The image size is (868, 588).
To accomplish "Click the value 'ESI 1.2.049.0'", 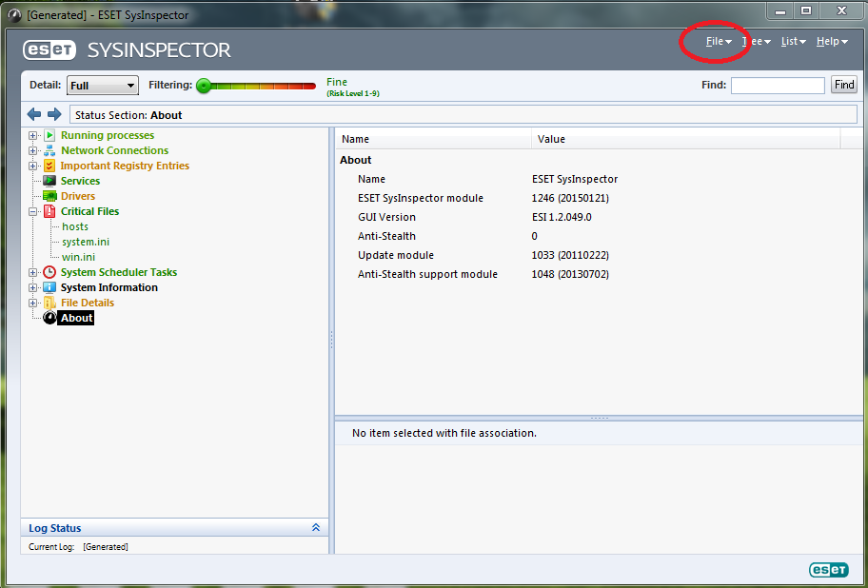I will click(x=562, y=217).
